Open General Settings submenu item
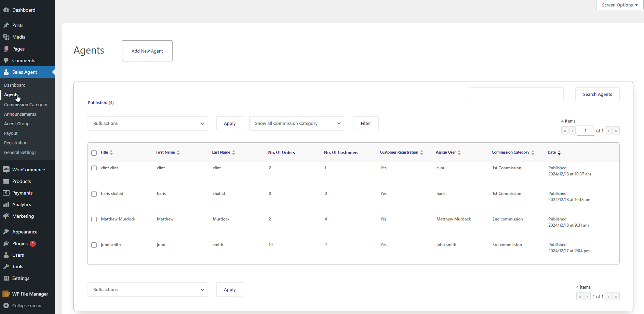The image size is (644, 314). (x=20, y=153)
